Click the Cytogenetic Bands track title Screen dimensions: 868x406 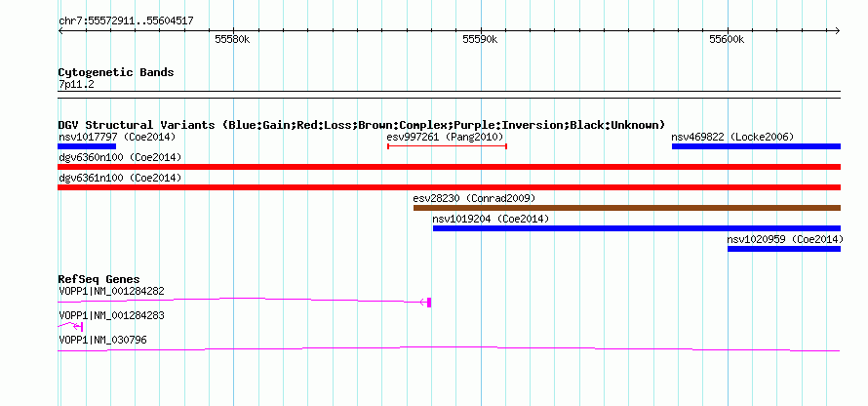(x=116, y=72)
